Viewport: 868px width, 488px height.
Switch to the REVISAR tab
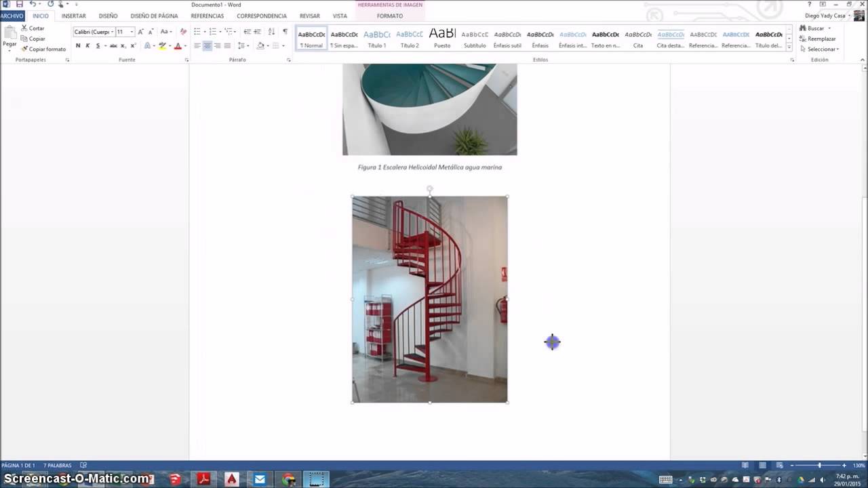(x=309, y=16)
